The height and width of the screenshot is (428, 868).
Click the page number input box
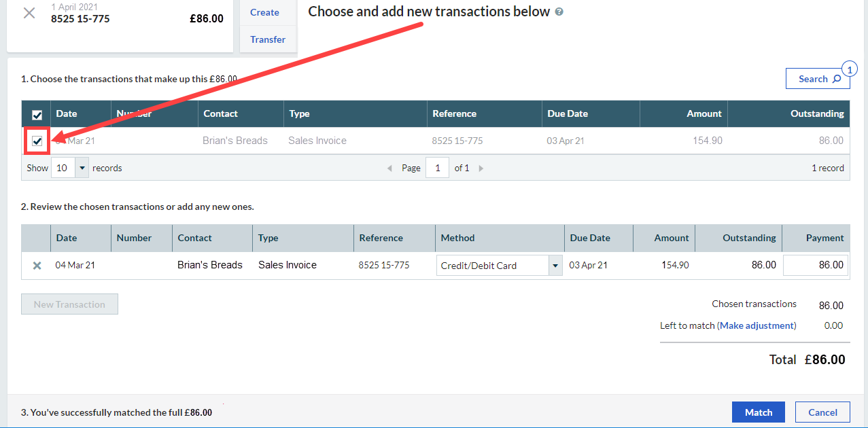(437, 168)
